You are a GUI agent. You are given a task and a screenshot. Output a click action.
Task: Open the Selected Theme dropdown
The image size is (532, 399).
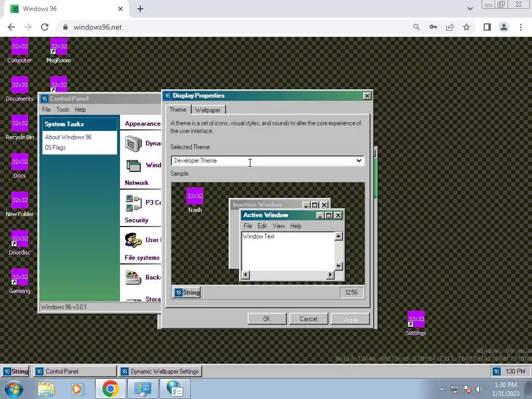click(268, 161)
